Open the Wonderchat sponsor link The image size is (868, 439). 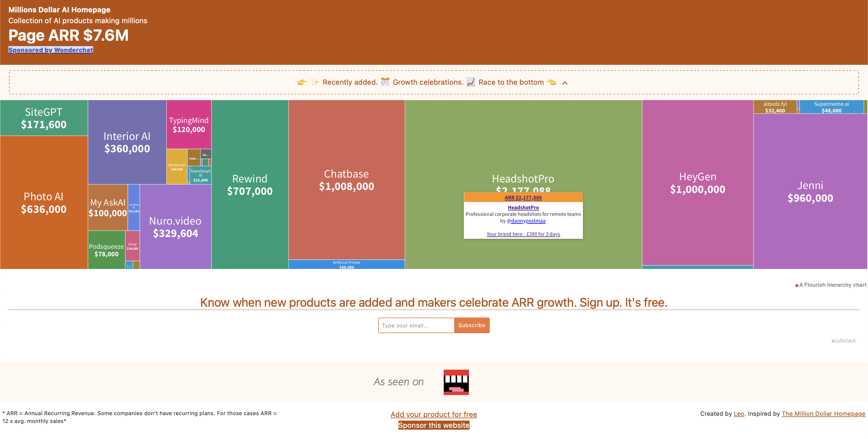pyautogui.click(x=50, y=50)
